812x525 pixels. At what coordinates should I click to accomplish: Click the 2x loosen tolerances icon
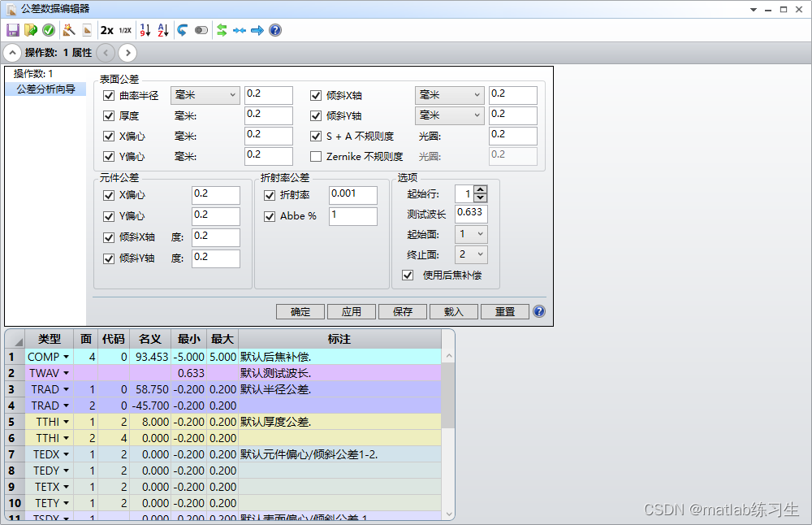[x=107, y=30]
